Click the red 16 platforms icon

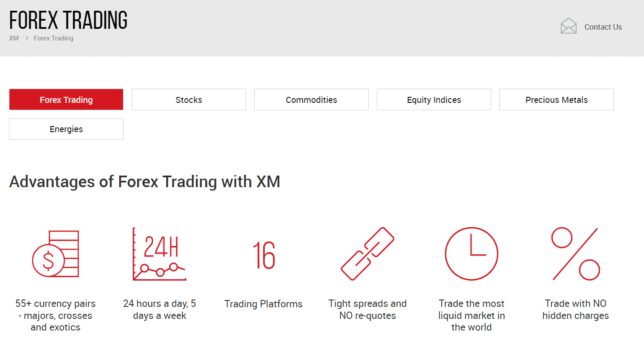pyautogui.click(x=264, y=255)
